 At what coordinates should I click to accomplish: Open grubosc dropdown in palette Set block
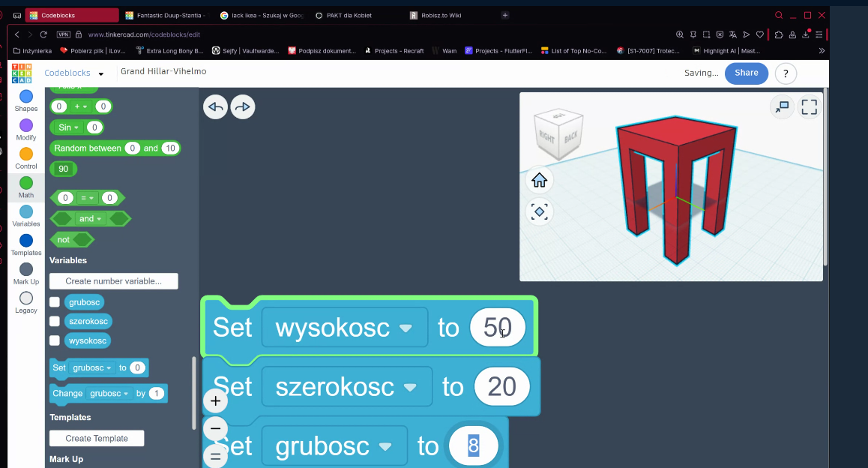[x=92, y=367]
